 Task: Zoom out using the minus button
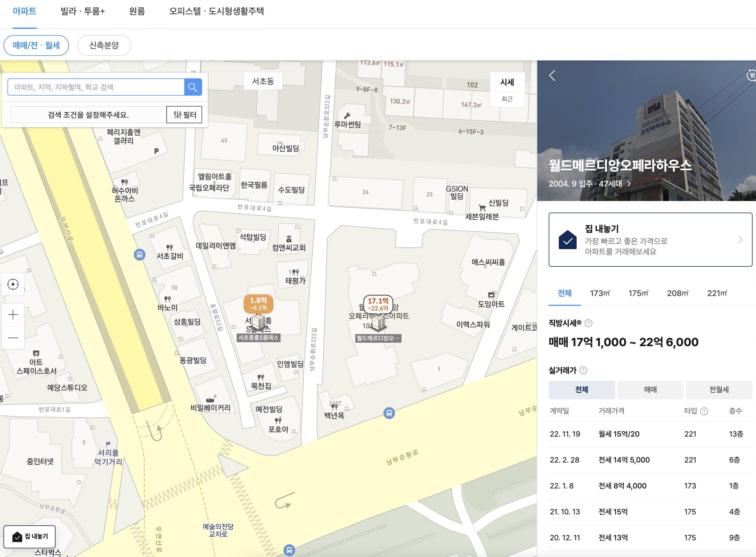(x=13, y=338)
